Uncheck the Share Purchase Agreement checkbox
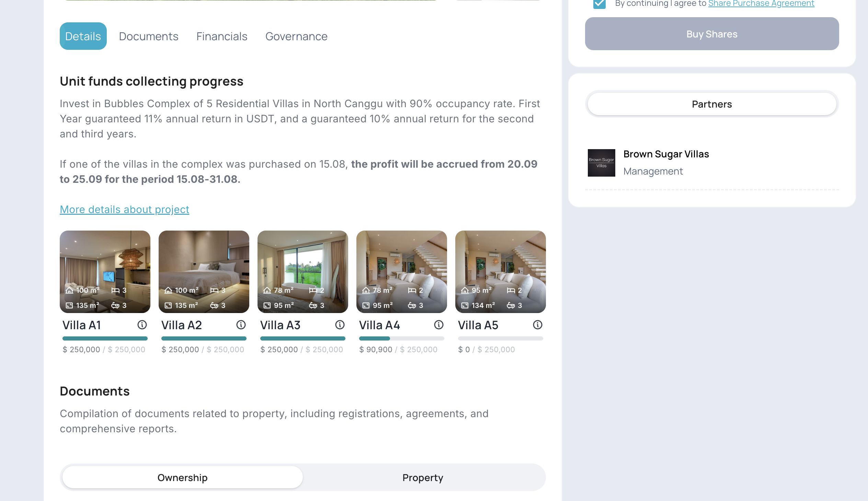The height and width of the screenshot is (501, 868). click(599, 4)
